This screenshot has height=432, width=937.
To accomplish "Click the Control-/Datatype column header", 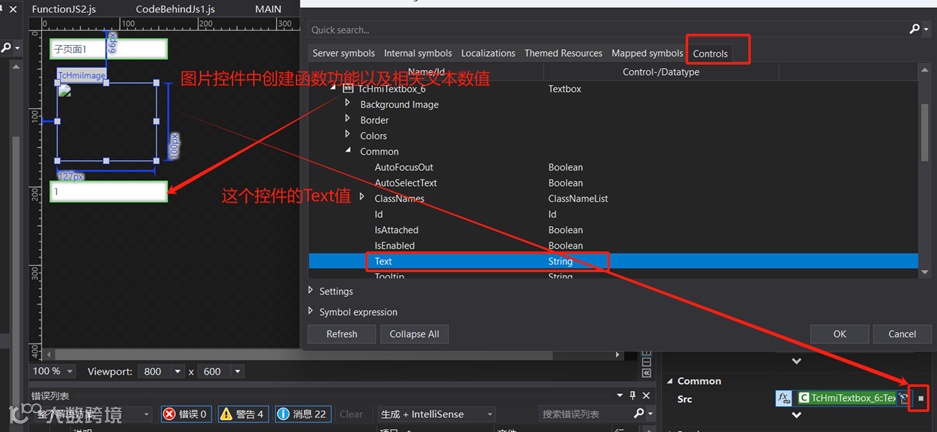I will (661, 72).
